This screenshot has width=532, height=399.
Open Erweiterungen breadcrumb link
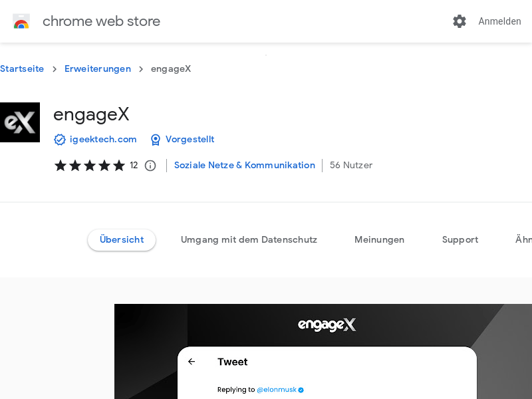[98, 69]
